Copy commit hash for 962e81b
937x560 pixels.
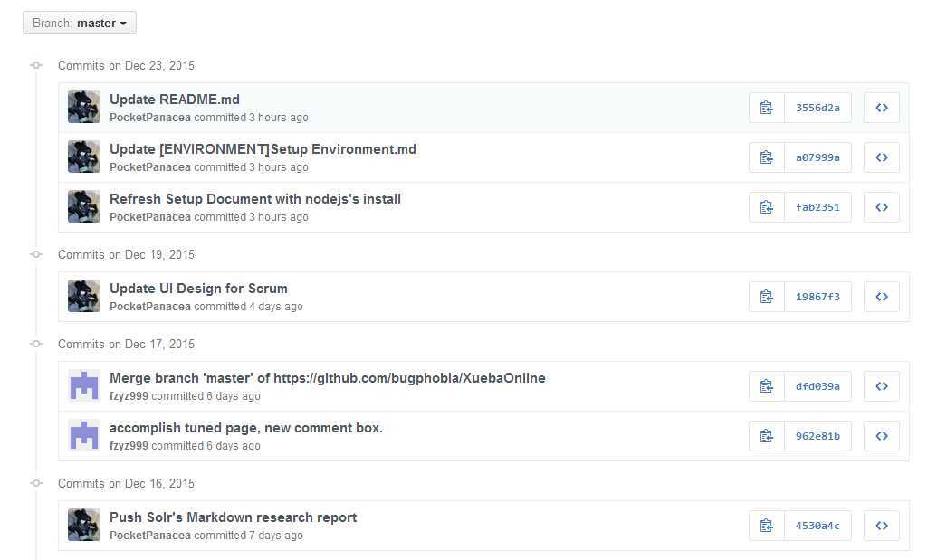[767, 436]
